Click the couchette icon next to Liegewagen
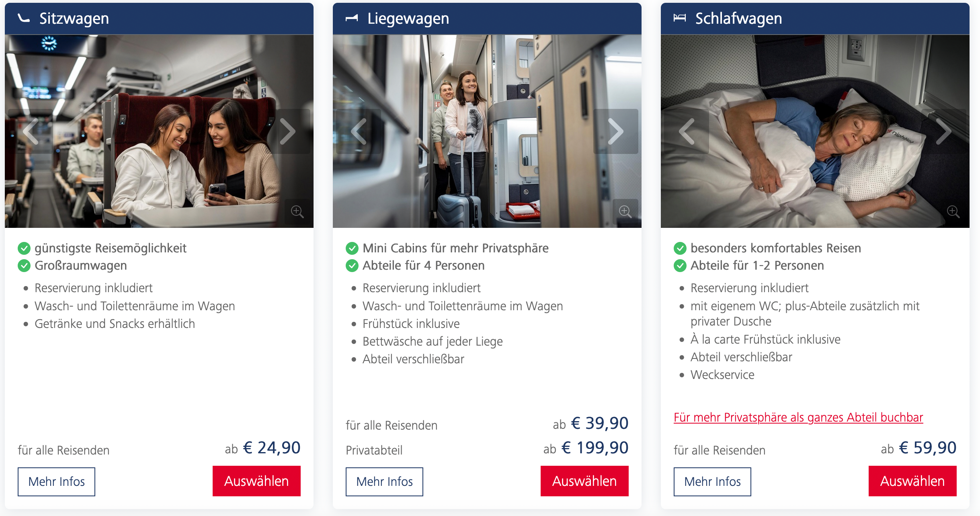 [352, 18]
